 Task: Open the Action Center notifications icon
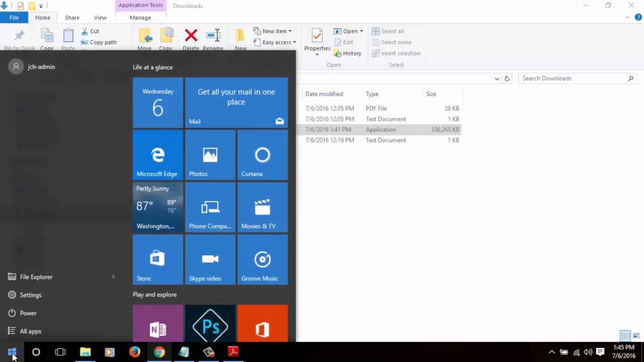(600, 352)
